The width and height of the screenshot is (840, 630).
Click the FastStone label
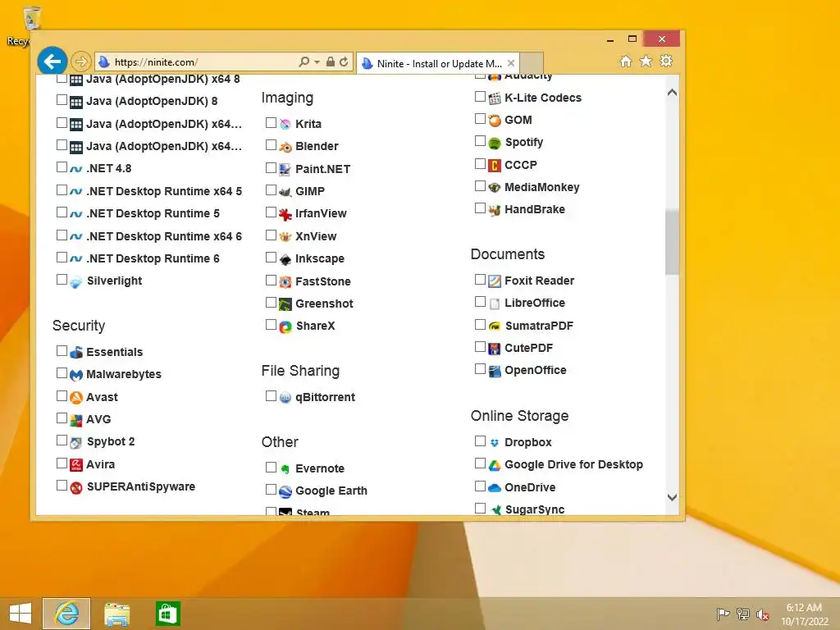point(323,281)
